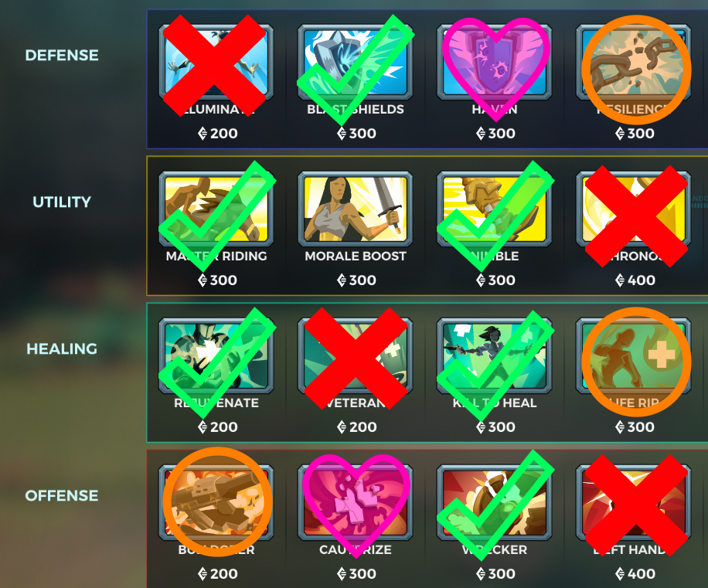Open the Defense category label

[x=62, y=55]
